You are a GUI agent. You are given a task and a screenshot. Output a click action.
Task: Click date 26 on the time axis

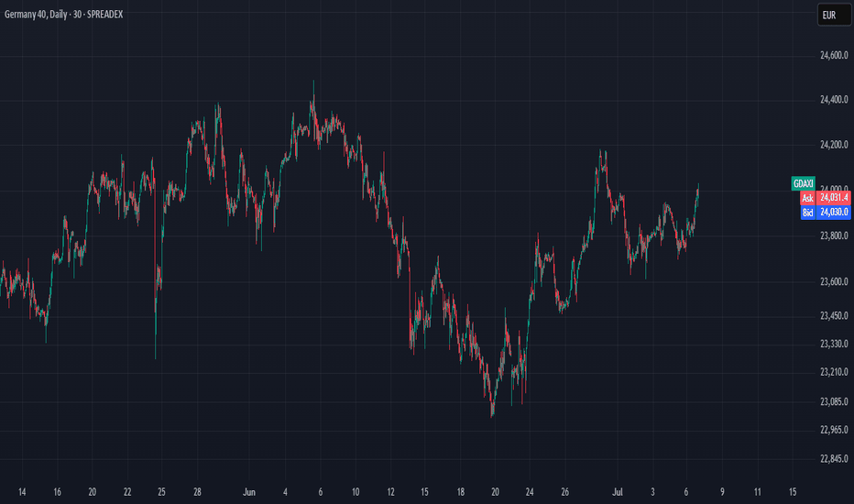(x=564, y=492)
